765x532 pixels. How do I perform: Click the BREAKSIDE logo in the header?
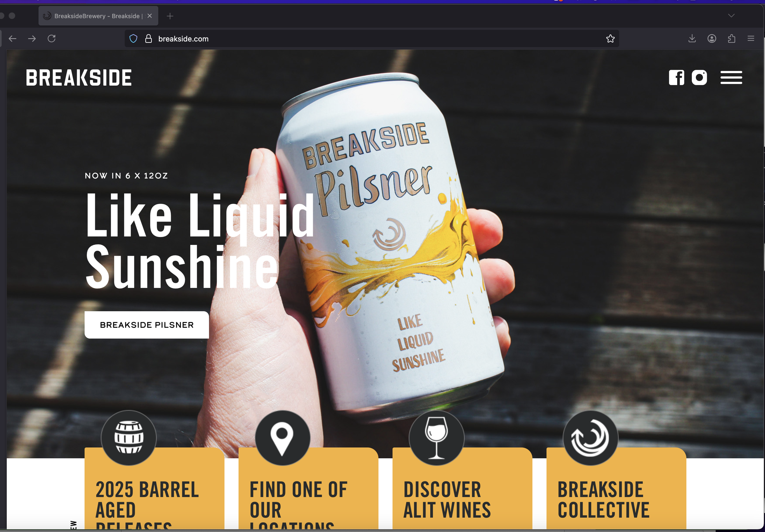79,78
